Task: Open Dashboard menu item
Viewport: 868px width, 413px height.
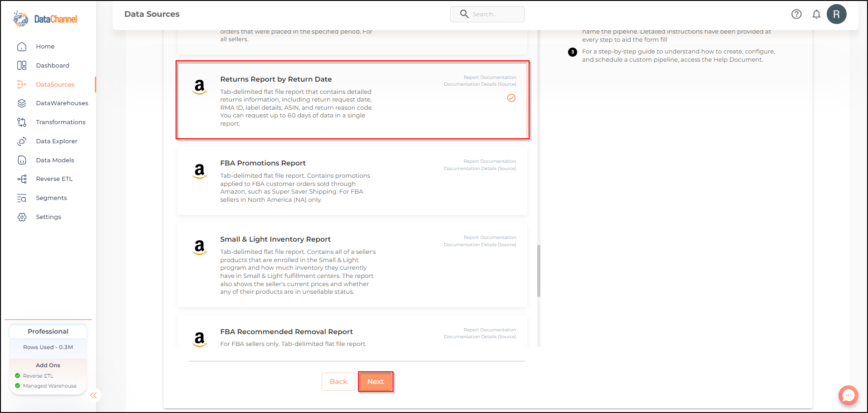Action: pyautogui.click(x=53, y=65)
